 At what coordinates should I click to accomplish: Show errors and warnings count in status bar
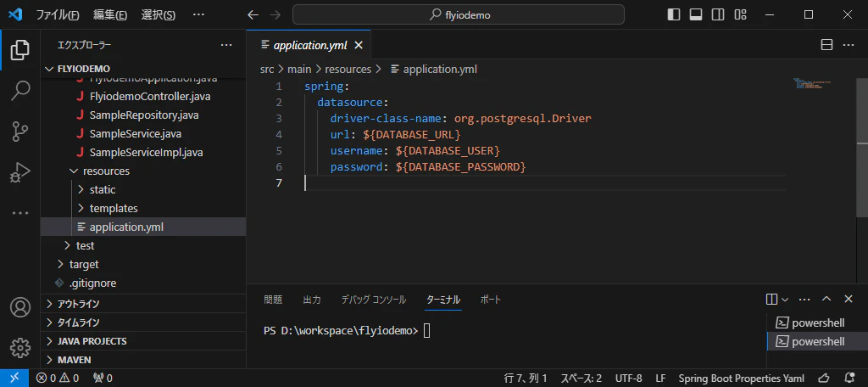(x=58, y=379)
